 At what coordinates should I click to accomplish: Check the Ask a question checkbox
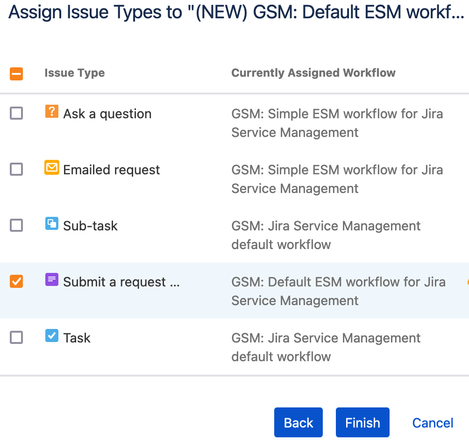pyautogui.click(x=16, y=113)
